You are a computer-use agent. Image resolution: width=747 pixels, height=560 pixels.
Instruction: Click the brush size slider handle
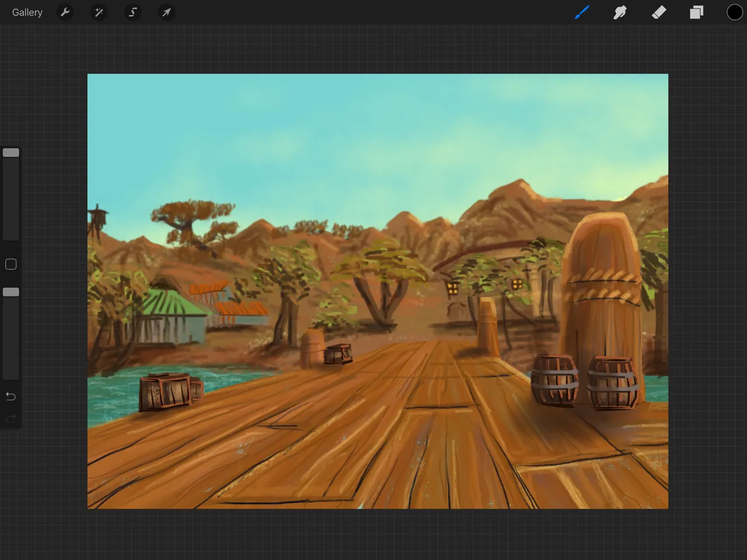point(11,153)
